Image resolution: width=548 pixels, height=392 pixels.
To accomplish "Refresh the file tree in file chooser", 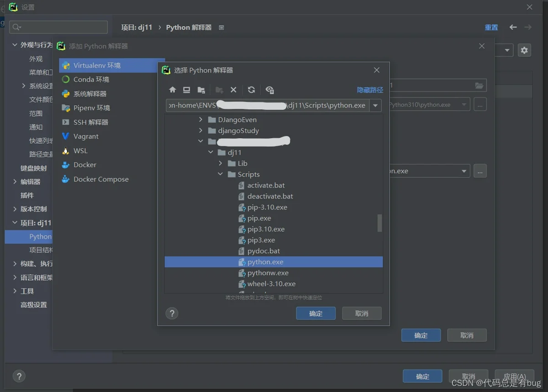I will point(251,90).
